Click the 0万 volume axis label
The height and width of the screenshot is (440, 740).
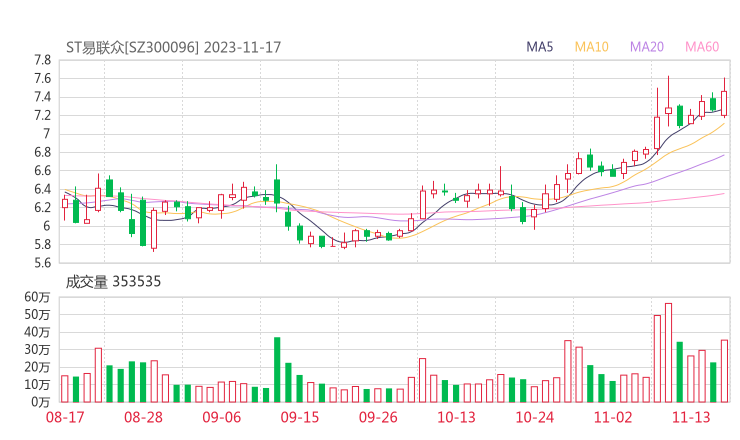coord(41,402)
